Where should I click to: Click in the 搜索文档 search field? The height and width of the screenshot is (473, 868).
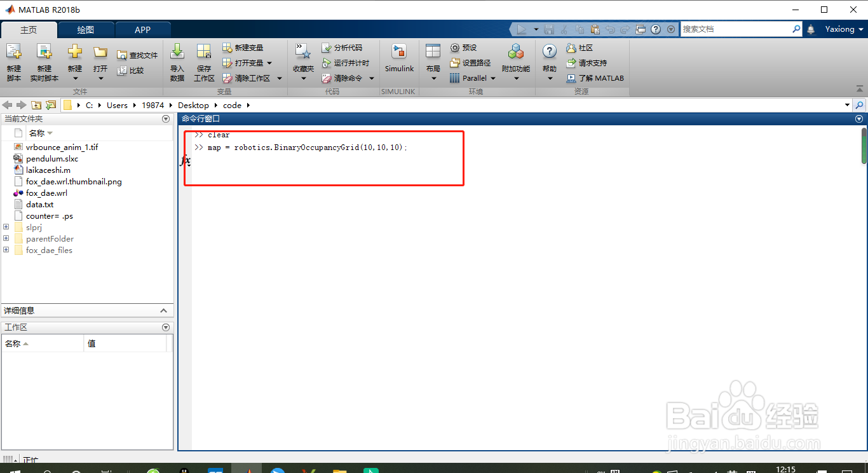click(736, 29)
